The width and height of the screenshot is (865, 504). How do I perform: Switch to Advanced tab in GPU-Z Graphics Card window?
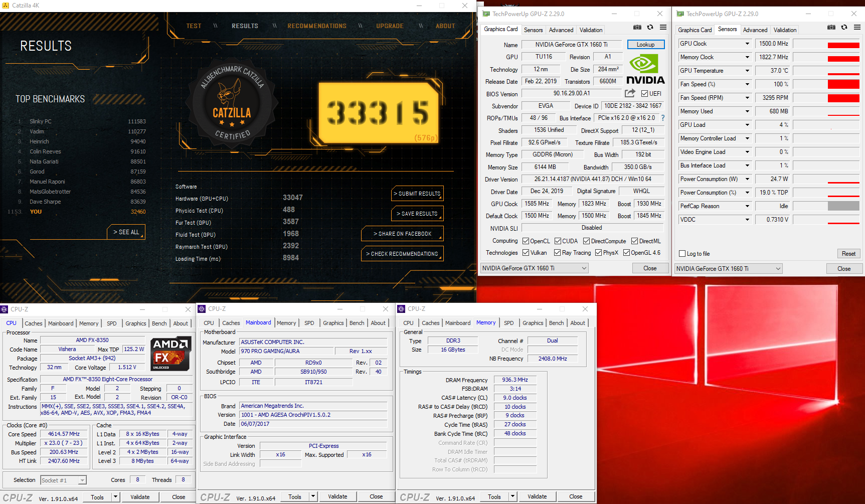[x=561, y=30]
